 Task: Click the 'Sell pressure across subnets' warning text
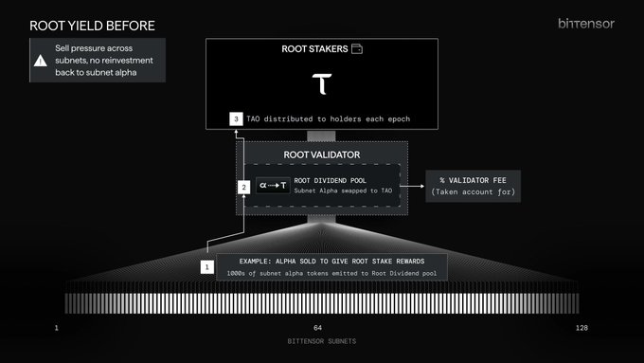[x=104, y=60]
